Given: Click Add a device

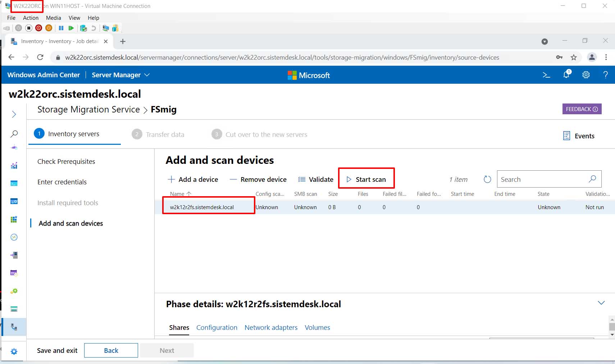Looking at the screenshot, I should click(193, 179).
